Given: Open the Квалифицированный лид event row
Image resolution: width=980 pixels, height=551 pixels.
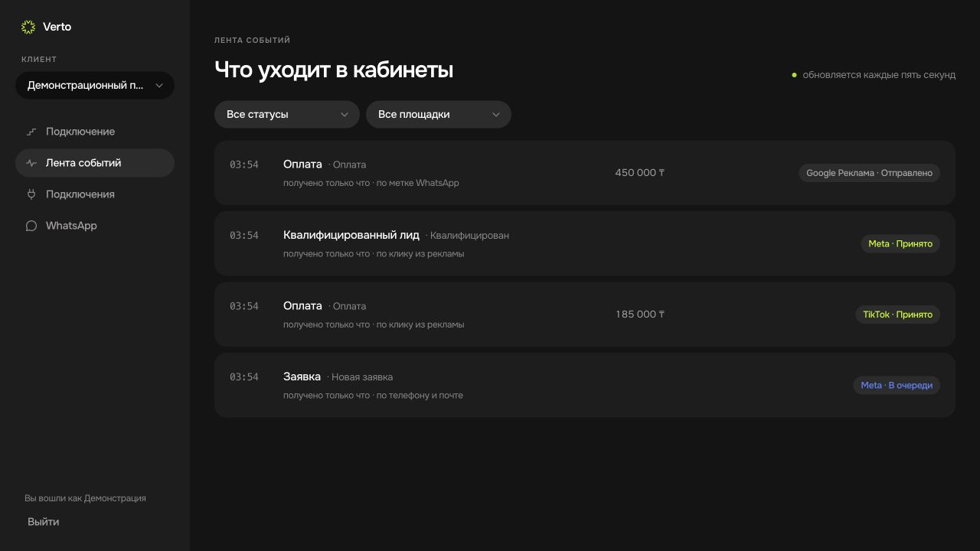Looking at the screenshot, I should (585, 243).
